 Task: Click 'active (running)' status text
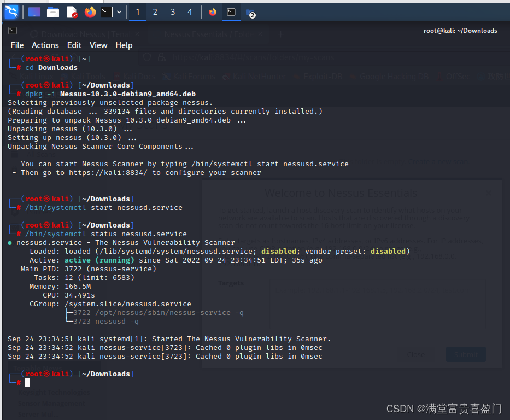[x=99, y=260]
